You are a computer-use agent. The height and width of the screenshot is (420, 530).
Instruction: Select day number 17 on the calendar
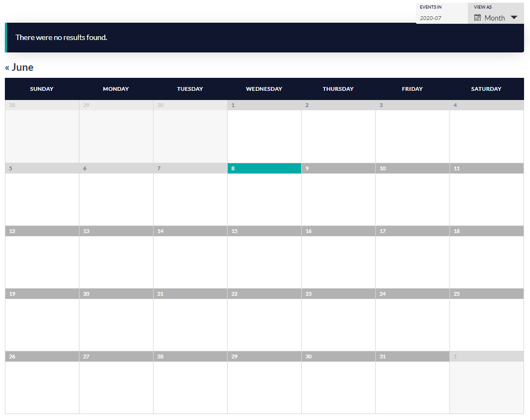click(x=383, y=231)
